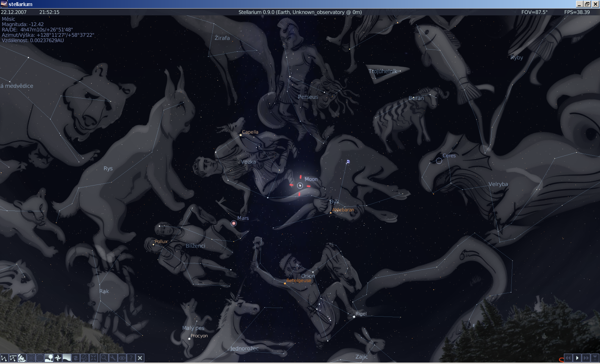
Task: Click the Pollux star label
Action: pos(161,242)
